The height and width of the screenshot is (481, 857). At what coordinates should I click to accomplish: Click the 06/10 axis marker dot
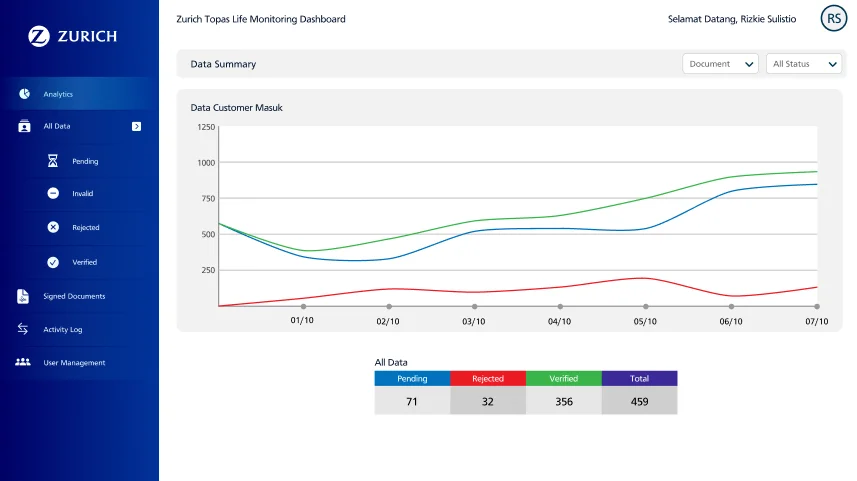[731, 307]
